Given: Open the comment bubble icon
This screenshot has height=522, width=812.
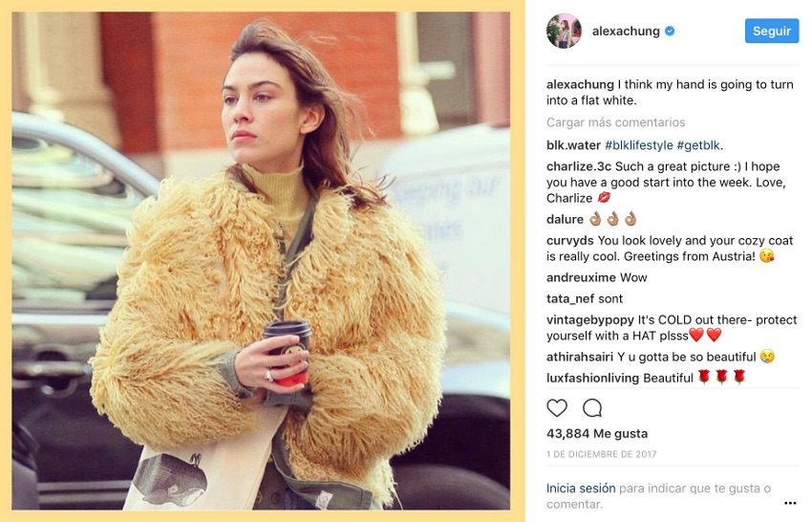Looking at the screenshot, I should pyautogui.click(x=592, y=408).
